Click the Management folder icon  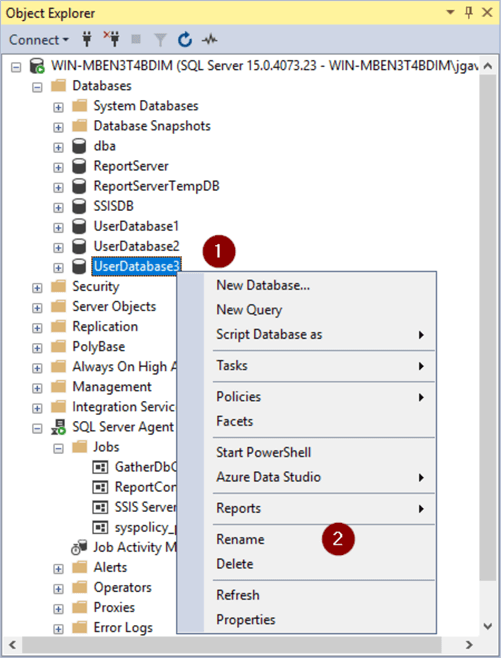[58, 386]
